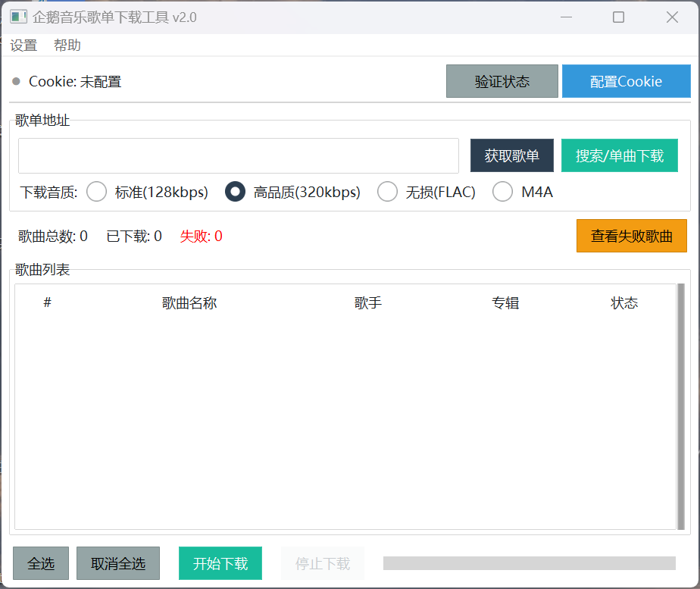Minimize the window

click(x=566, y=17)
